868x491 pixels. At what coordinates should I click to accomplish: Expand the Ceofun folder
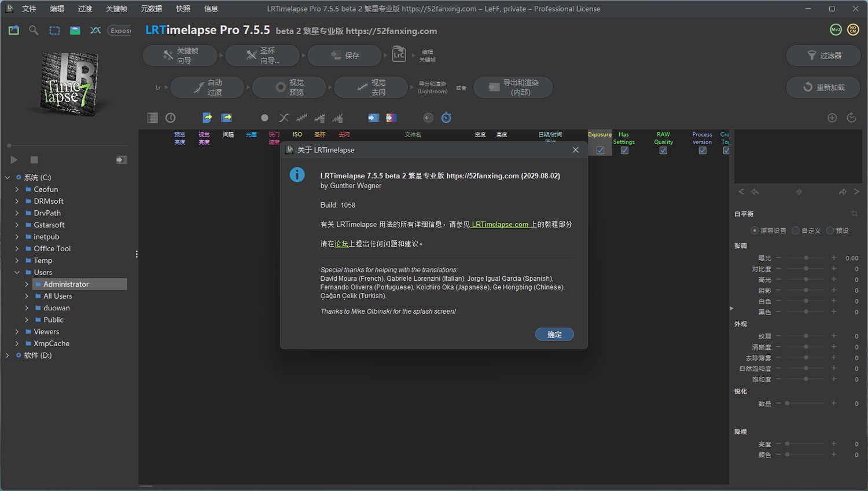pyautogui.click(x=17, y=189)
